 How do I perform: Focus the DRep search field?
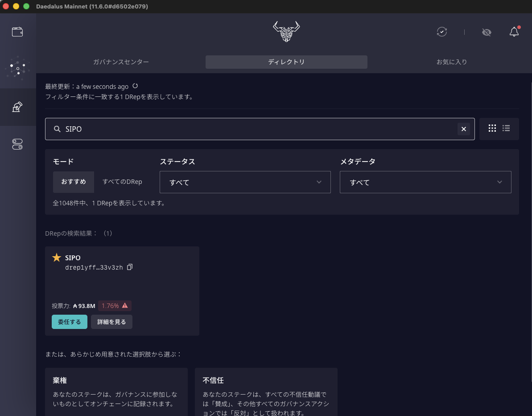tap(260, 129)
